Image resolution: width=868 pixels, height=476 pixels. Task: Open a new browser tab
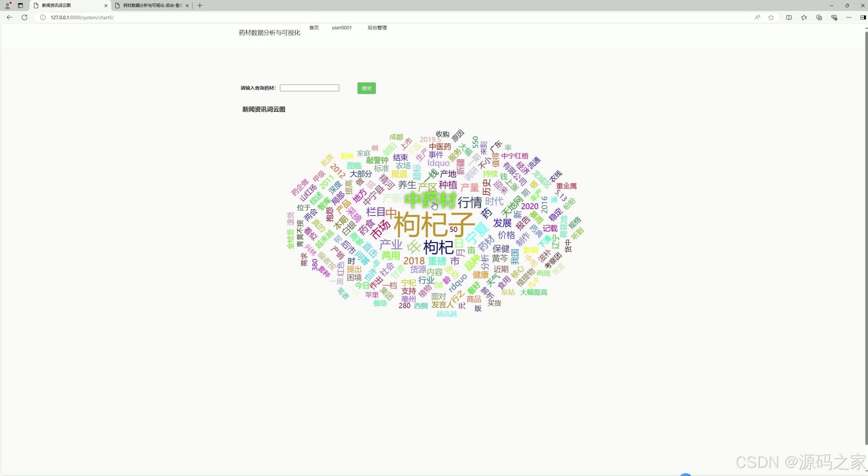tap(200, 5)
